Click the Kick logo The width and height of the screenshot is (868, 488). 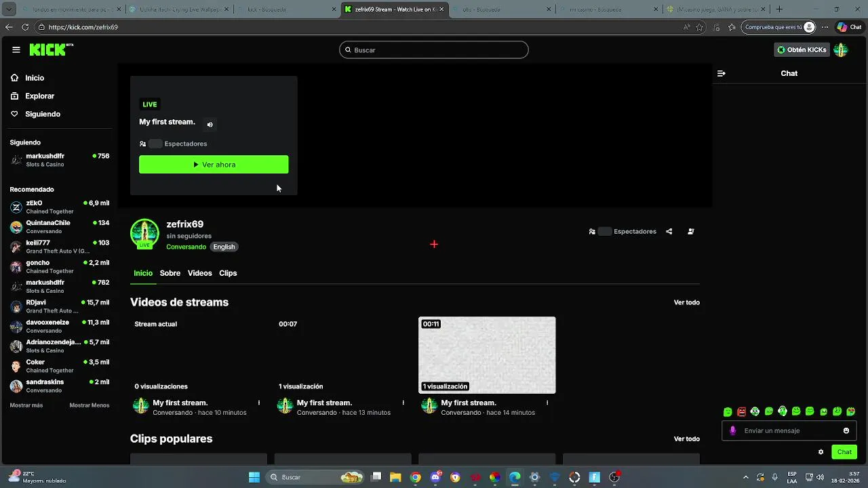pos(51,49)
